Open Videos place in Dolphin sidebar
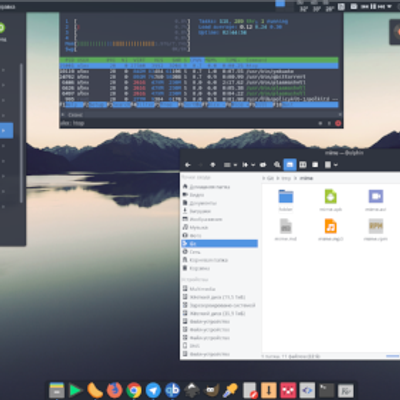The height and width of the screenshot is (400, 400). point(219,195)
